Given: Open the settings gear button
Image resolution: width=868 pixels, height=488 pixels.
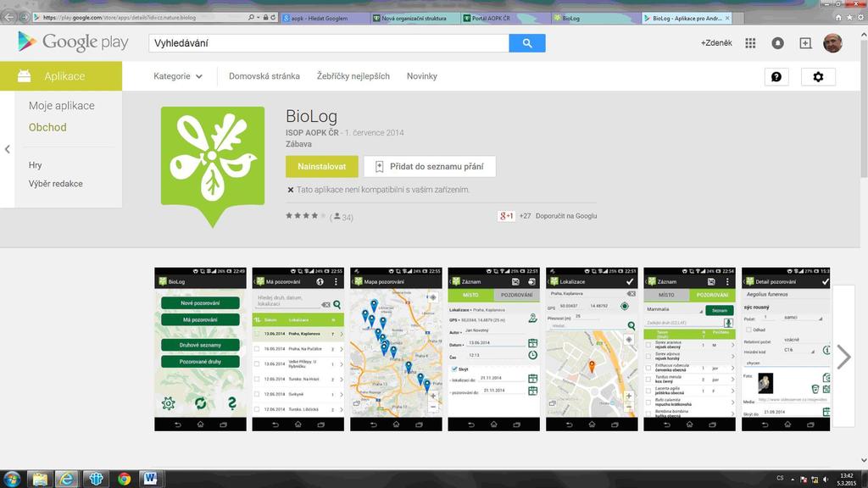Looking at the screenshot, I should [818, 77].
